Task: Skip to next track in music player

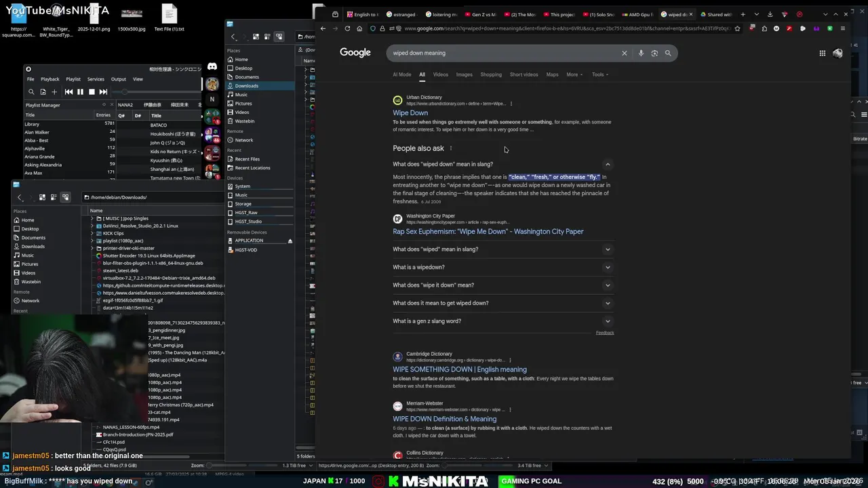Action: [103, 92]
